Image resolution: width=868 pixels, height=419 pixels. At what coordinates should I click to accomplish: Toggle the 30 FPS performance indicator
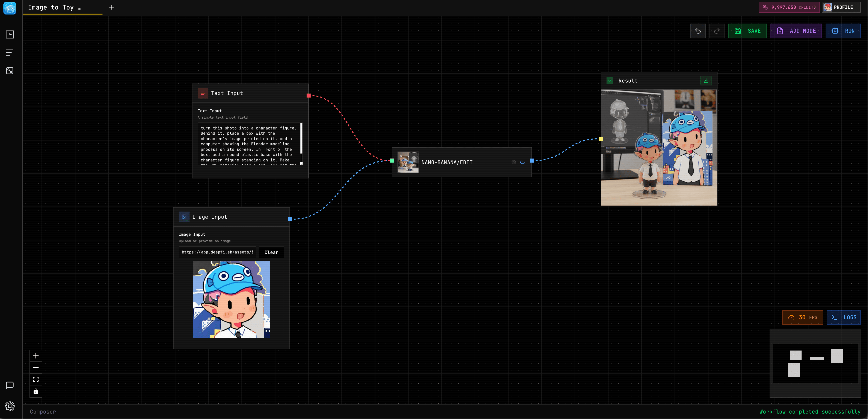tap(803, 317)
